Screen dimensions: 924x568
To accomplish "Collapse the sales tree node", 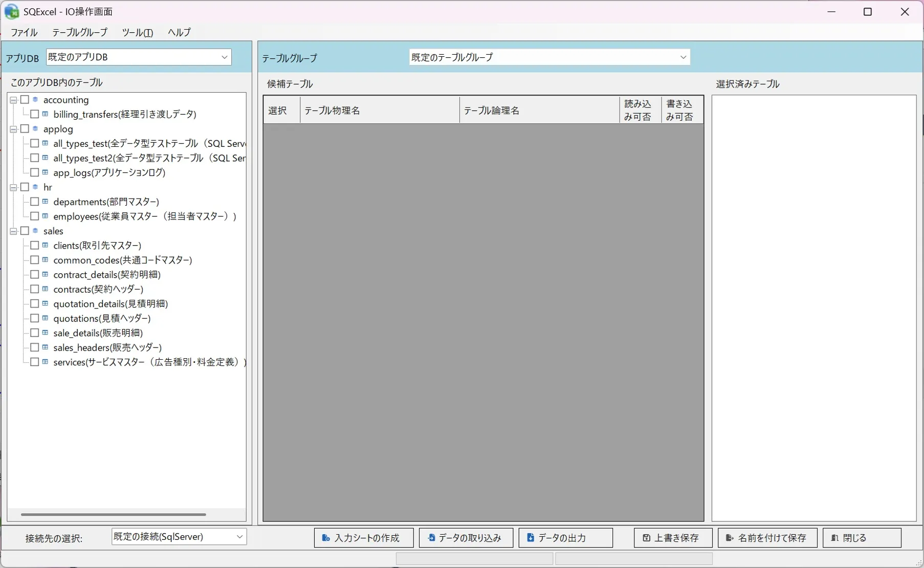I will pyautogui.click(x=14, y=231).
